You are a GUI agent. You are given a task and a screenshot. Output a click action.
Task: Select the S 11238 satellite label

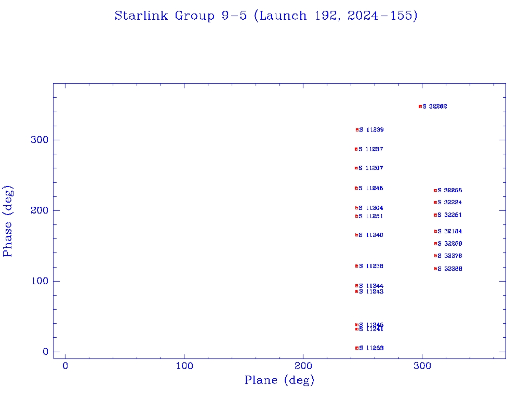(x=371, y=267)
